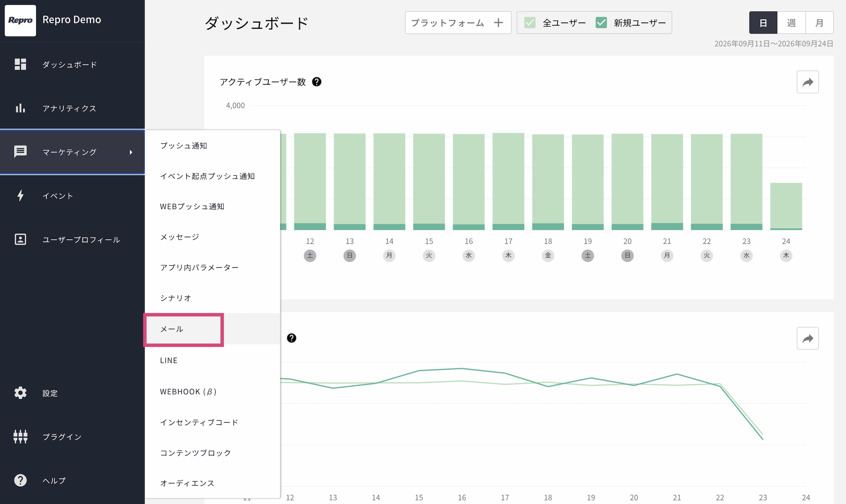
Task: Click the アナリティクス sidebar label
Action: [69, 108]
